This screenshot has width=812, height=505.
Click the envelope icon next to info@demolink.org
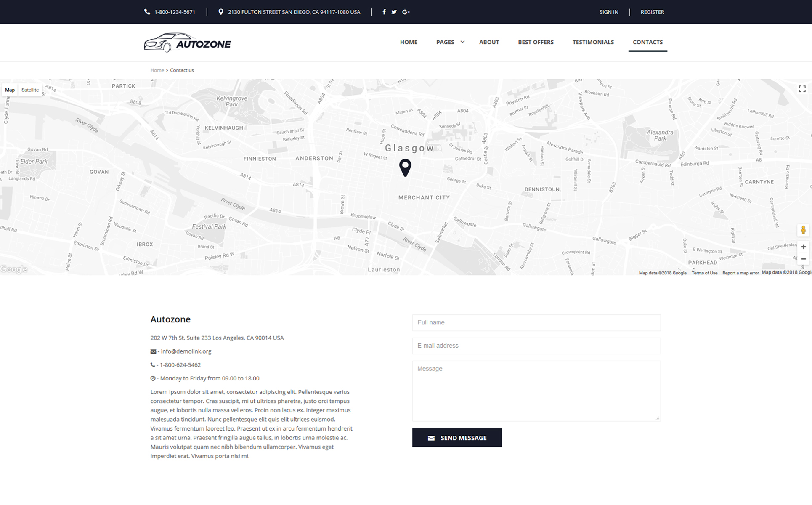click(153, 351)
